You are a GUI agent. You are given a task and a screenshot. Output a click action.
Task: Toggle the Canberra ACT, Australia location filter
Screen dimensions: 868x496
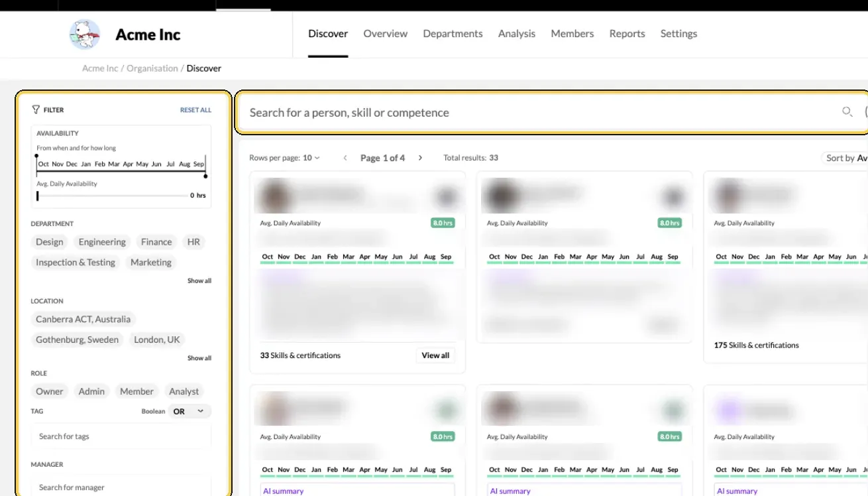pos(83,320)
